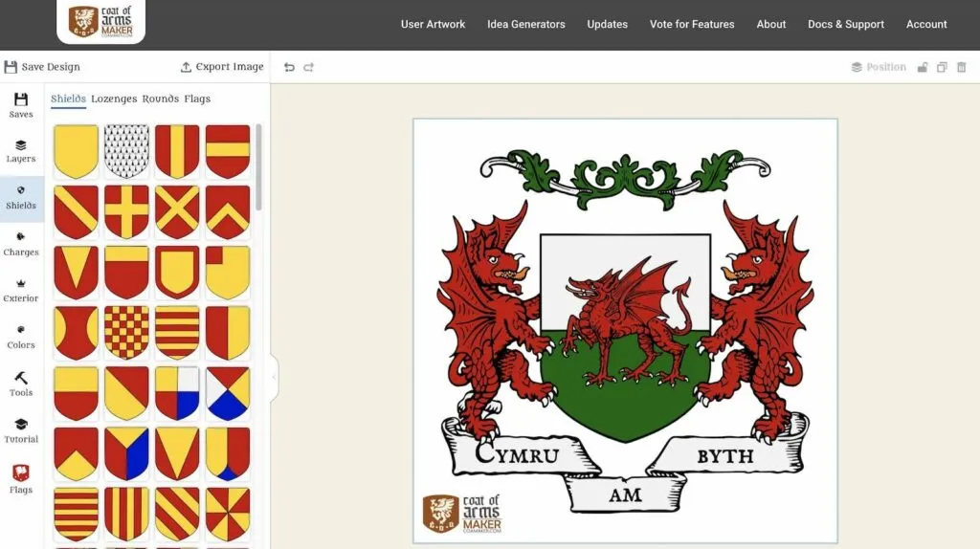This screenshot has width=980, height=549.
Task: Switch to the Shields tab
Action: (x=68, y=99)
